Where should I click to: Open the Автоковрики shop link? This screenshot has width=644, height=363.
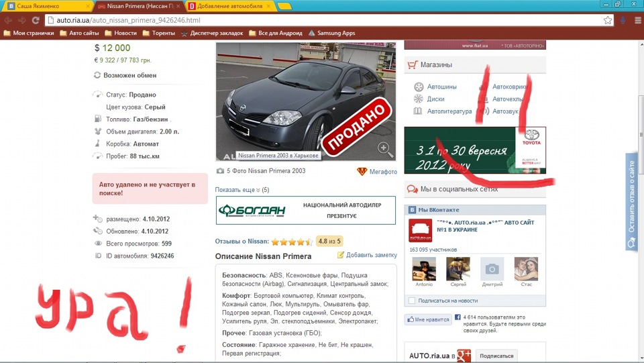[510, 87]
